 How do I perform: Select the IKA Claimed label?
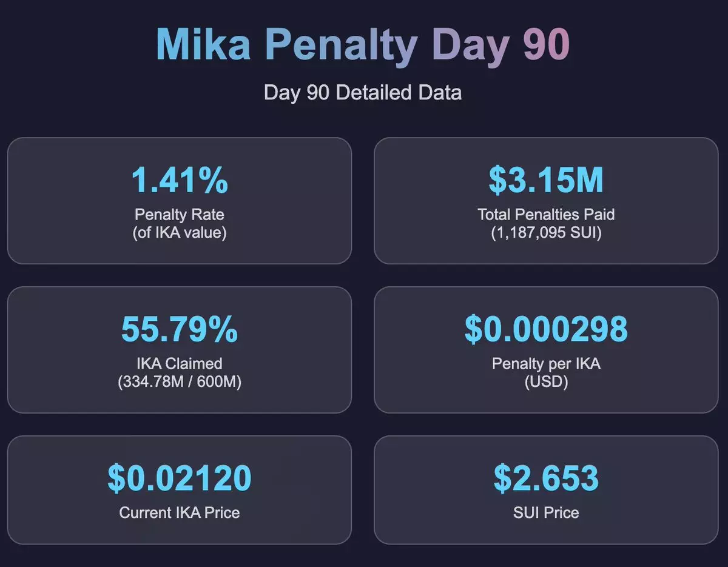(180, 363)
